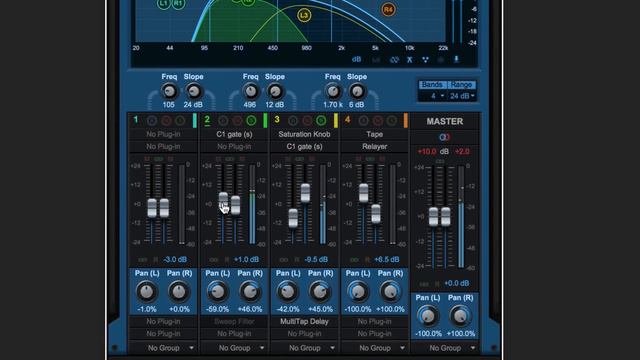
Task: Open the Tape plug-in slot on band 4
Action: 375,134
